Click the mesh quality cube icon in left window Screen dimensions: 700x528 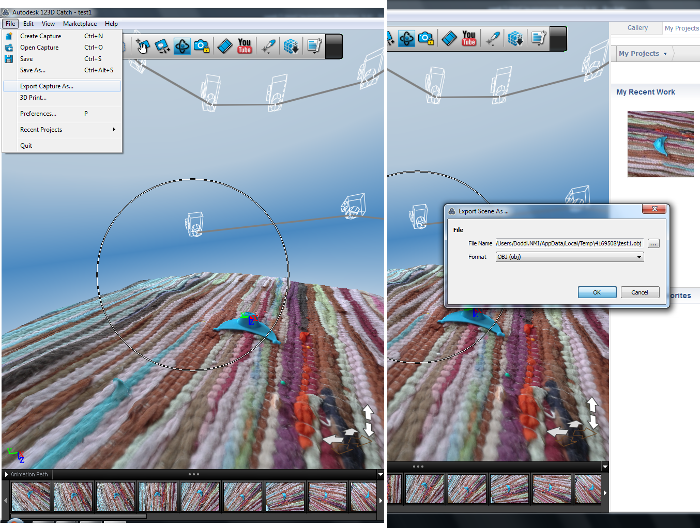click(291, 46)
